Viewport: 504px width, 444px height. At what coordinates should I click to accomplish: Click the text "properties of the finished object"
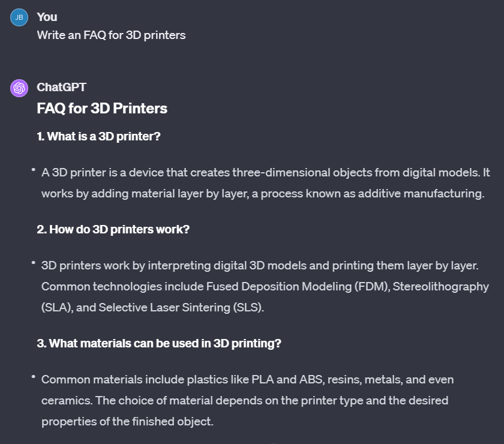[x=127, y=421]
